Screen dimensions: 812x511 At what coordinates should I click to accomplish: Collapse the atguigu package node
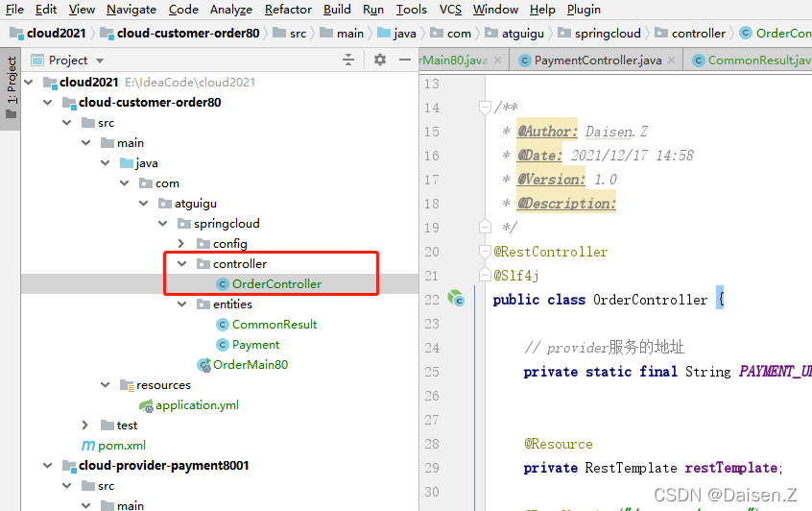[x=144, y=204]
